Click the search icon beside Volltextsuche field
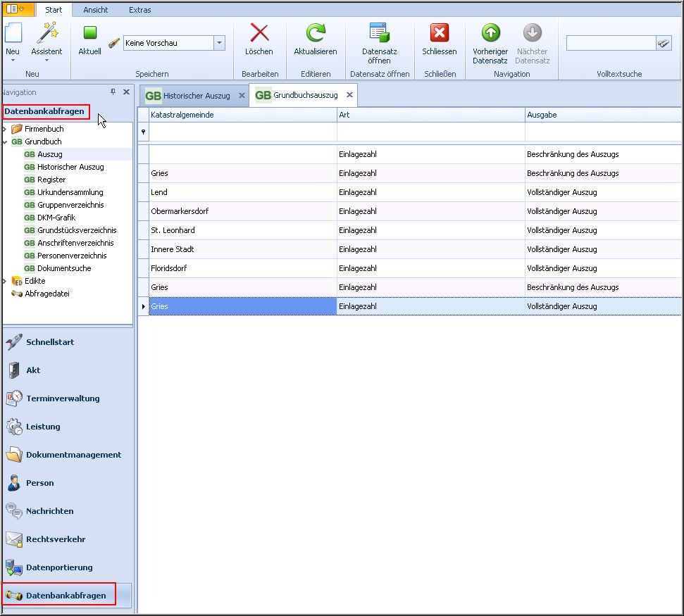Image resolution: width=684 pixels, height=616 pixels. pos(664,44)
